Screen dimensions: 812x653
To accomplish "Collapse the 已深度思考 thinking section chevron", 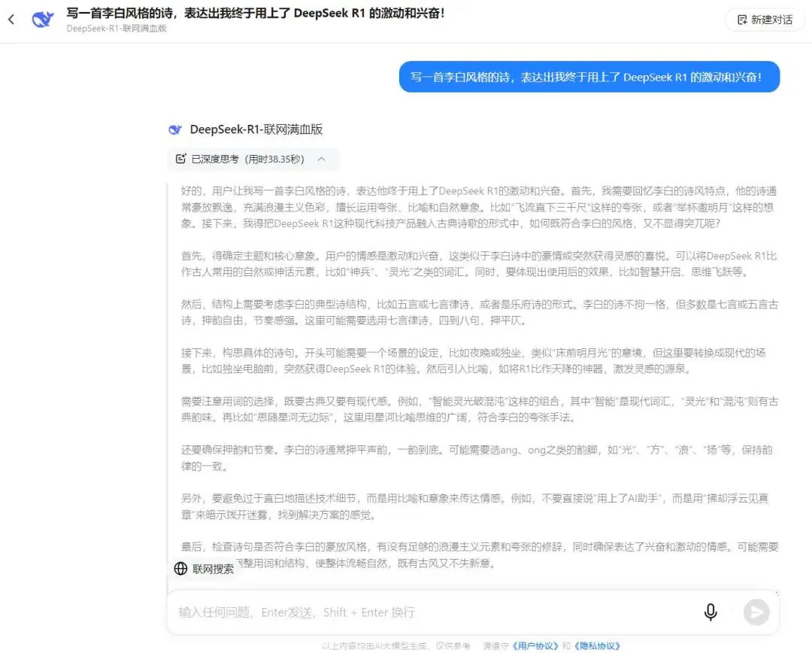I will (322, 159).
